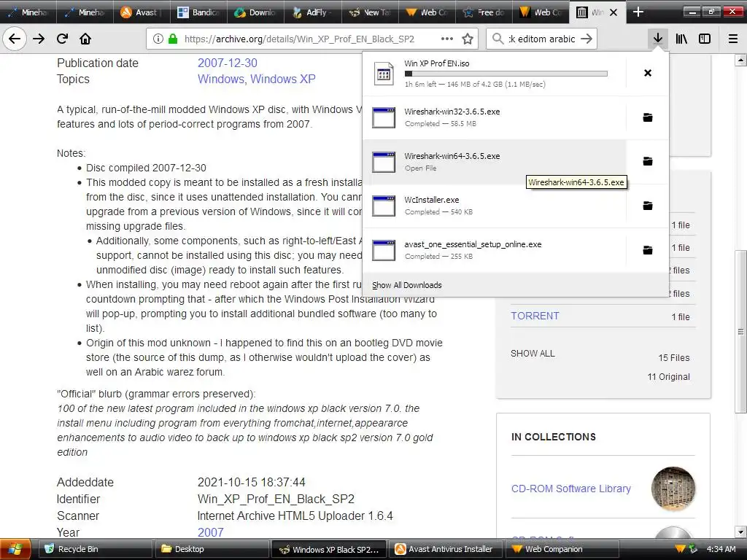Go back to the previous page
Viewport: 747px width, 560px height.
point(15,39)
